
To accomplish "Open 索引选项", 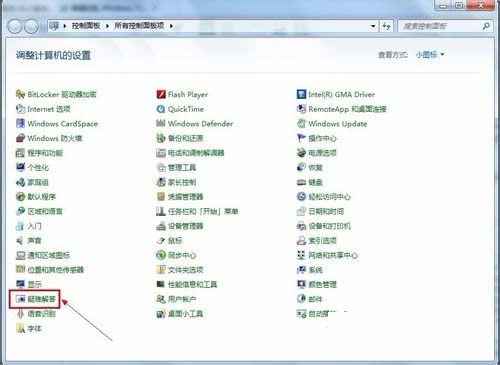I will tap(317, 241).
